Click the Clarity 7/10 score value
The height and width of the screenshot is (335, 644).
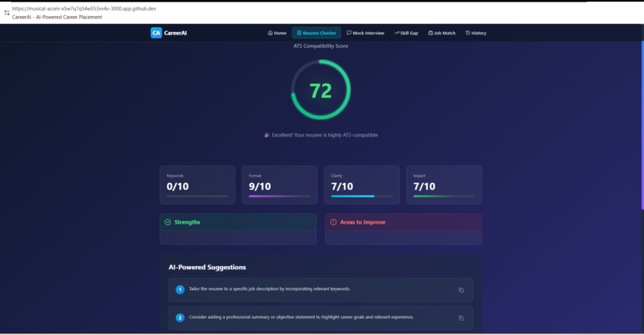[342, 186]
